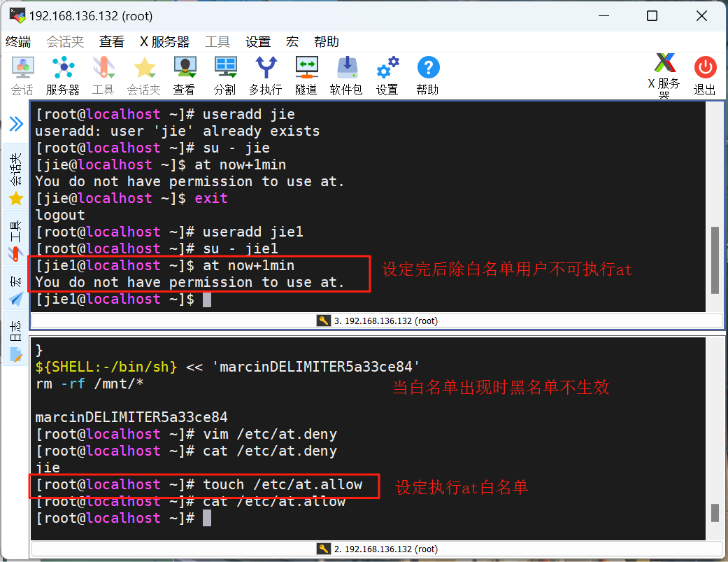Click the lower terminal pane scrollbar thumb
728x562 pixels.
click(x=715, y=513)
